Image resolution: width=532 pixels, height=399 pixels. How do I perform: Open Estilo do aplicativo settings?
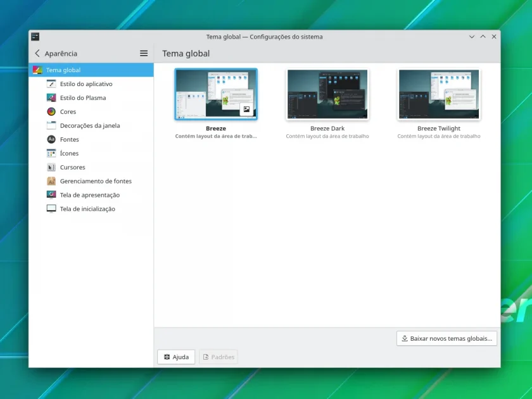coord(91,84)
